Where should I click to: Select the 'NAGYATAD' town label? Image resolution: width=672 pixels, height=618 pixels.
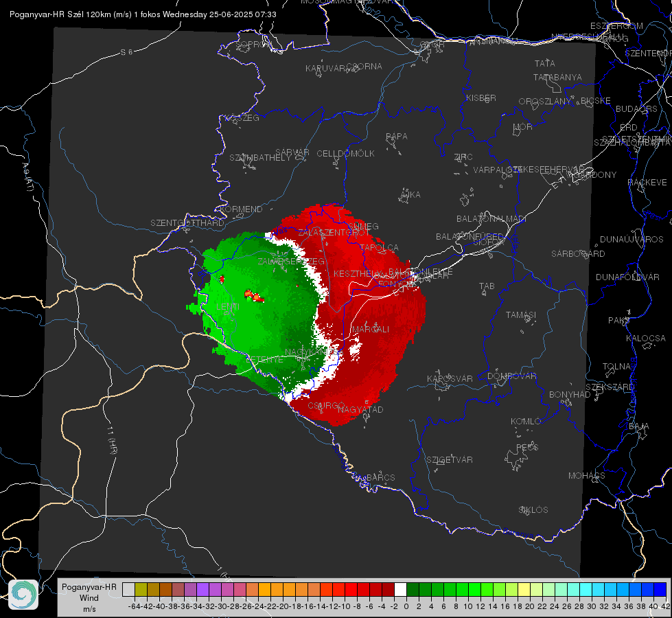coord(360,409)
